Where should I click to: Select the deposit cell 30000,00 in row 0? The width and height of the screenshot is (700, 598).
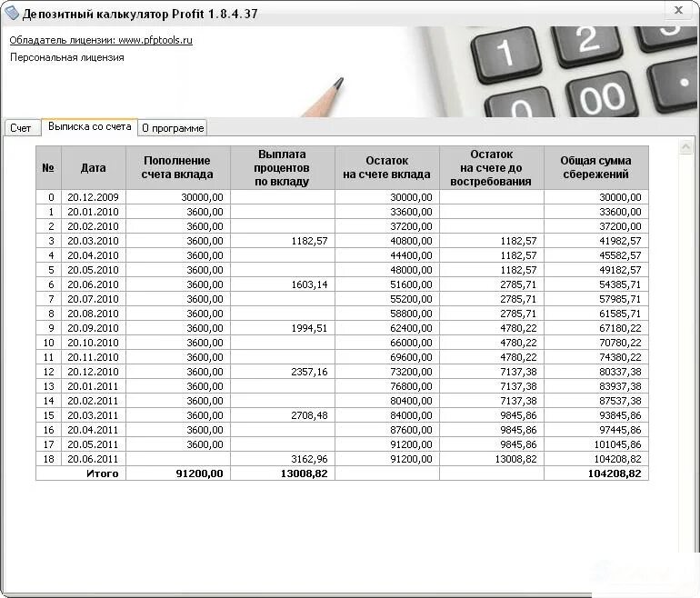[177, 197]
